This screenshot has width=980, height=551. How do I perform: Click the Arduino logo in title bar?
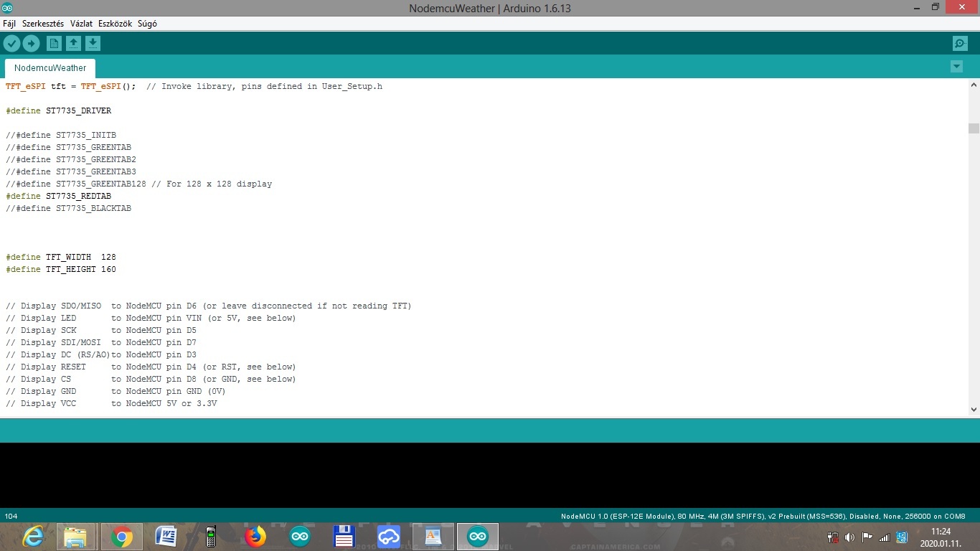click(8, 8)
